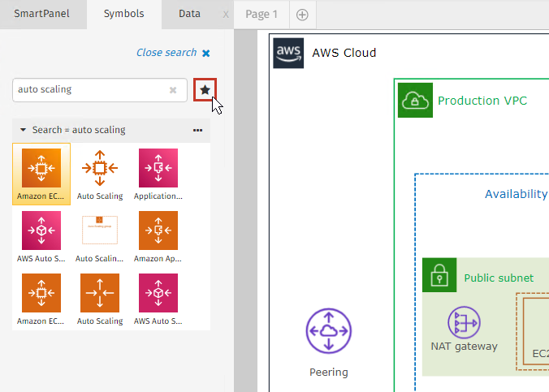This screenshot has width=549, height=392.
Task: Select the outline-style Auto Scaling symbol
Action: click(99, 168)
